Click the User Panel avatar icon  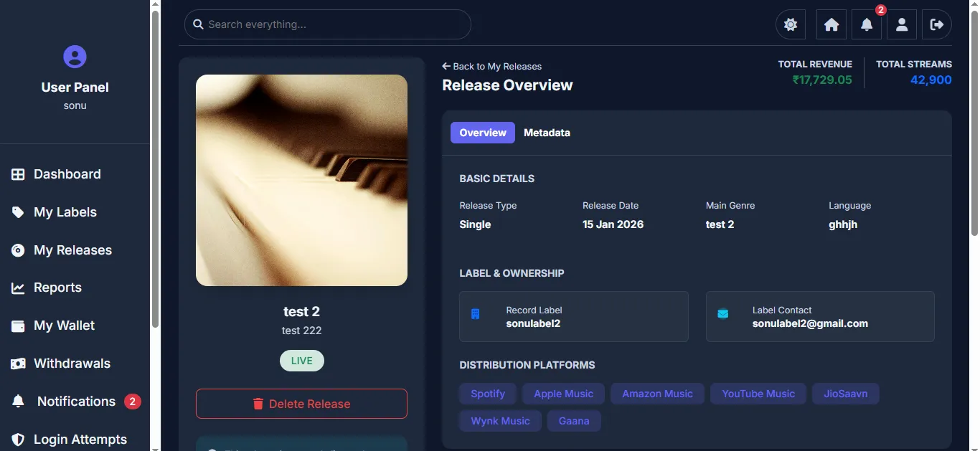point(75,57)
